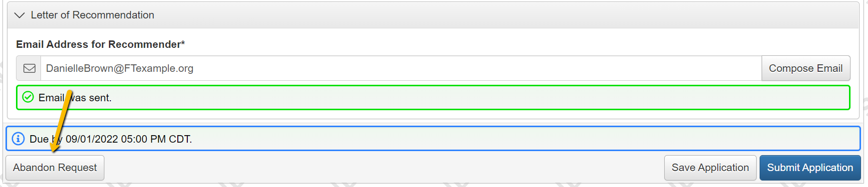Click the blue info circle icon
Screen dimensions: 868x187
(18, 139)
